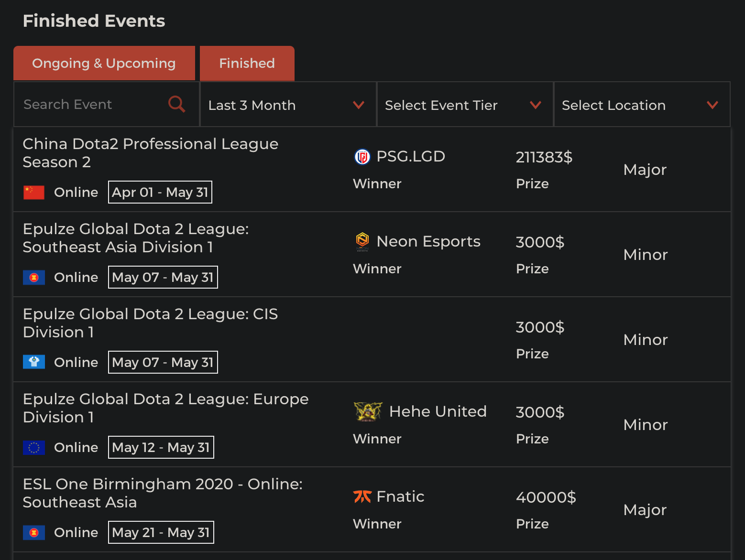Click the China flag icon
The height and width of the screenshot is (560, 745).
(34, 193)
